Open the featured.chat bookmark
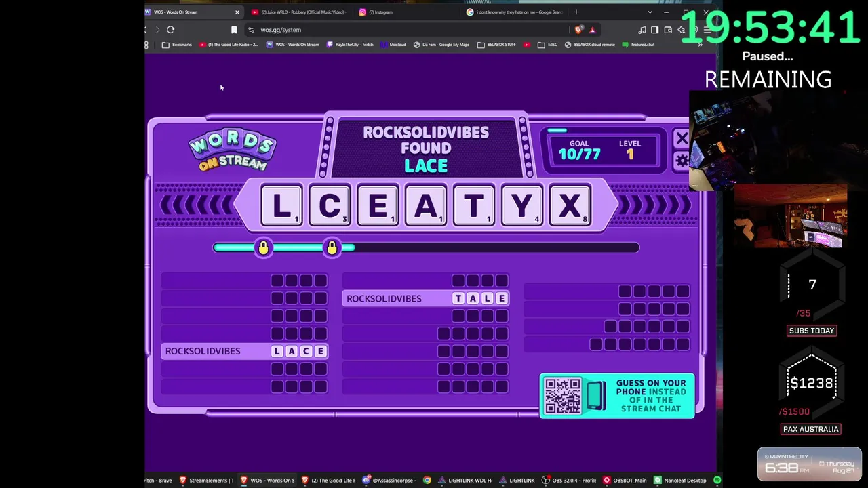Image resolution: width=868 pixels, height=488 pixels. [x=638, y=45]
